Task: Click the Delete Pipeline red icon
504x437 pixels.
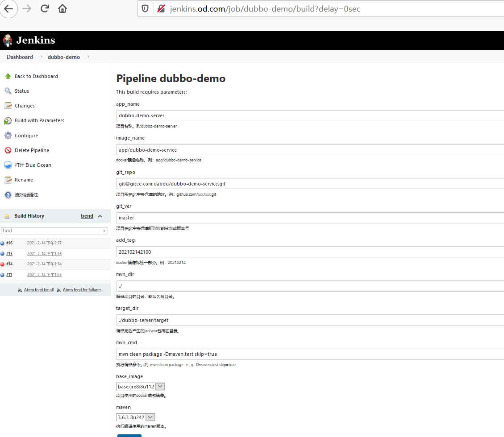Action: pos(8,150)
